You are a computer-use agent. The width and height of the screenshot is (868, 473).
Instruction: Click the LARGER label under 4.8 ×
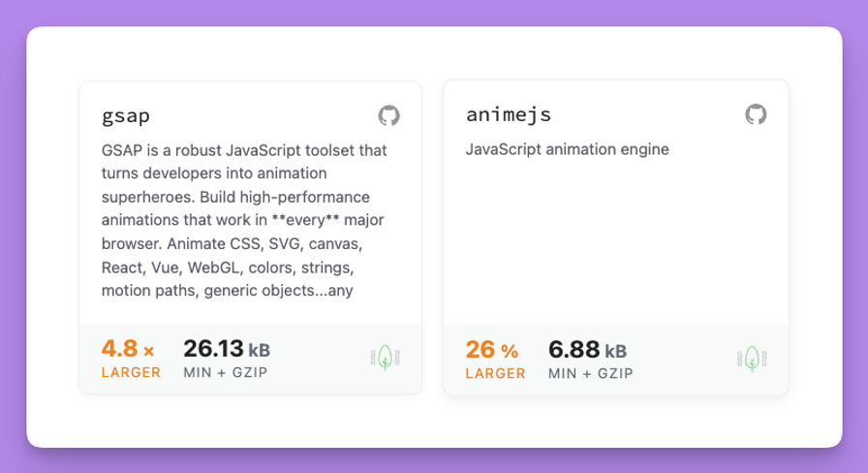131,372
